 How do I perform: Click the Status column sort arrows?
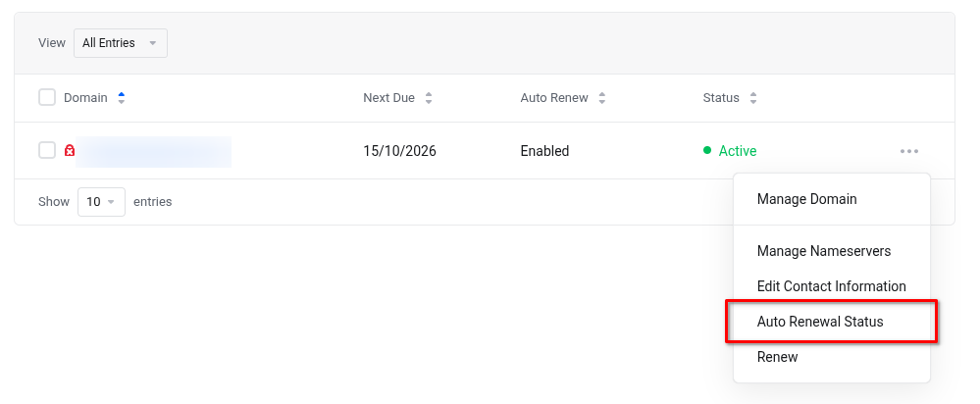tap(753, 98)
